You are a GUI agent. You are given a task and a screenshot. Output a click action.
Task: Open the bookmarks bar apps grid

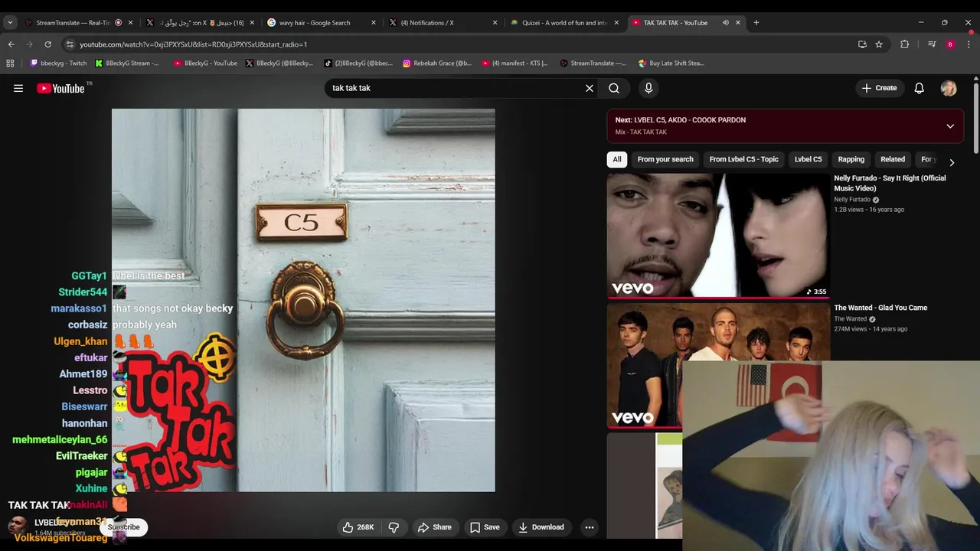pos(10,64)
